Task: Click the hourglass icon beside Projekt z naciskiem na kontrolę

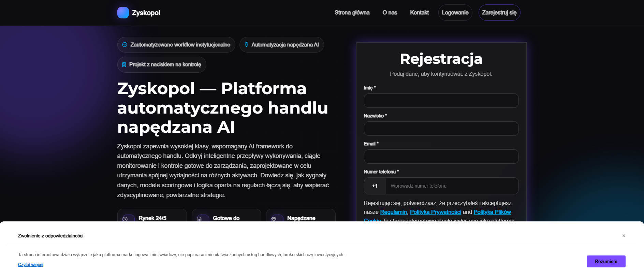Action: 124,64
